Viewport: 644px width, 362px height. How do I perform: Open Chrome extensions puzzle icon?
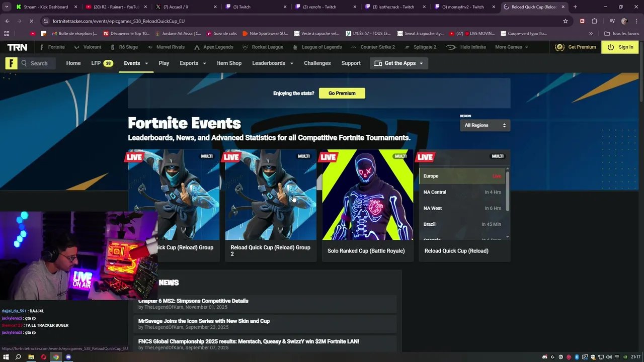pyautogui.click(x=594, y=21)
